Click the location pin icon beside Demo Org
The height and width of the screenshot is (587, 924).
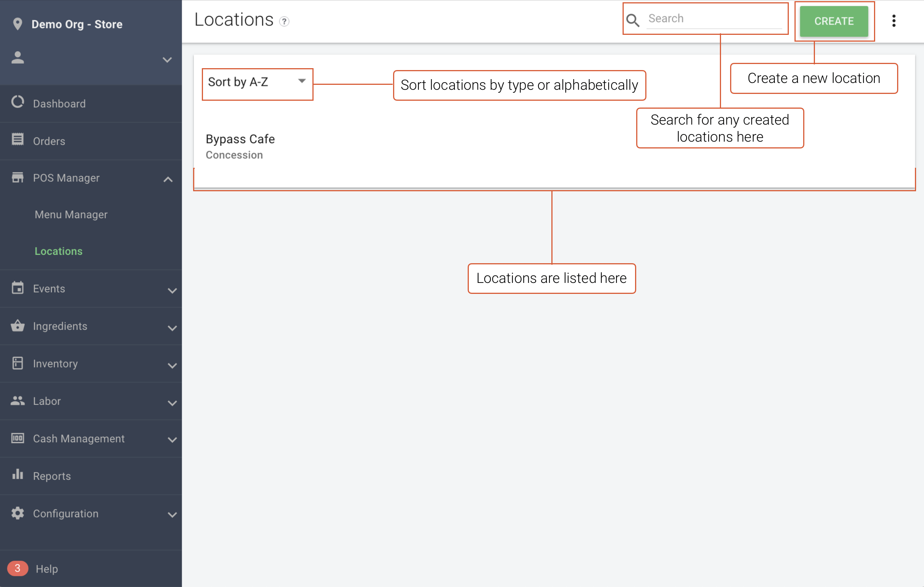[x=17, y=24]
